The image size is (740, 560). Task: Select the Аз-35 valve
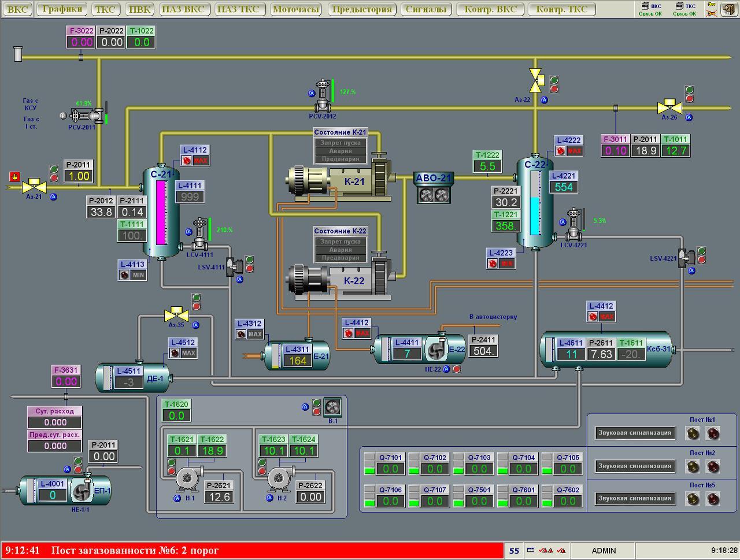click(176, 316)
